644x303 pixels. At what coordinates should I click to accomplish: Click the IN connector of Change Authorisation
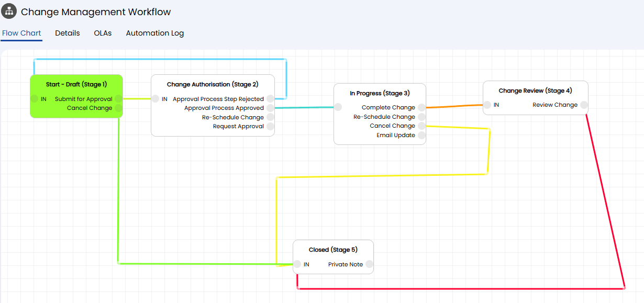pyautogui.click(x=156, y=98)
